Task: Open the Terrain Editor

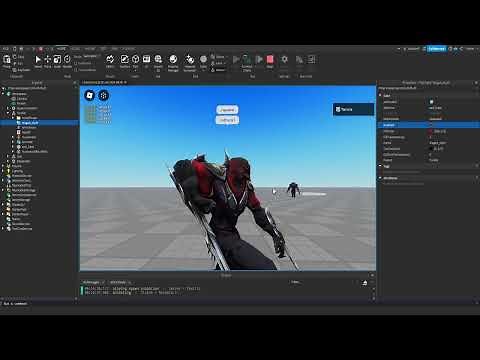Action: point(110,59)
